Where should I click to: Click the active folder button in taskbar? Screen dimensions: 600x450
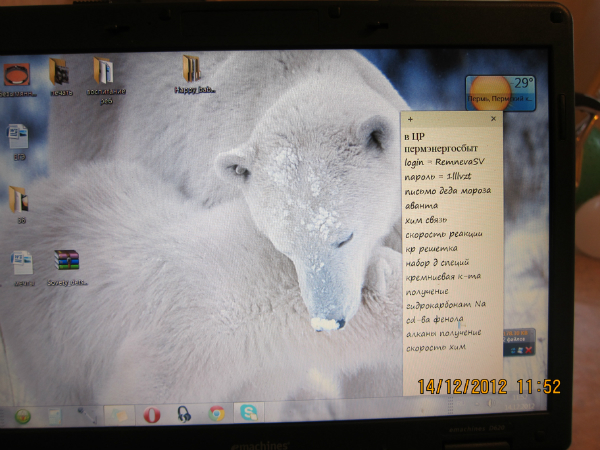click(x=118, y=414)
